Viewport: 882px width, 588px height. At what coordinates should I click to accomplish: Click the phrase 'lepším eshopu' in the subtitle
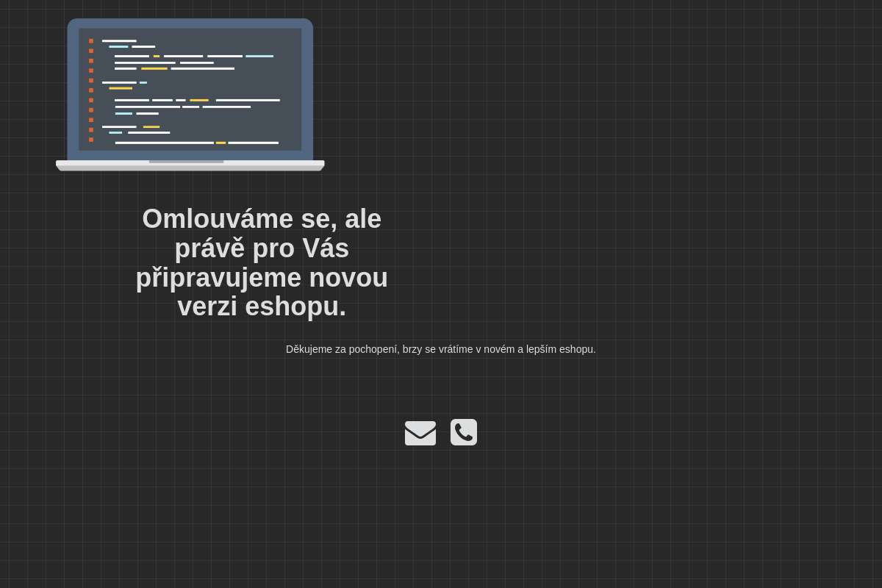coord(559,349)
